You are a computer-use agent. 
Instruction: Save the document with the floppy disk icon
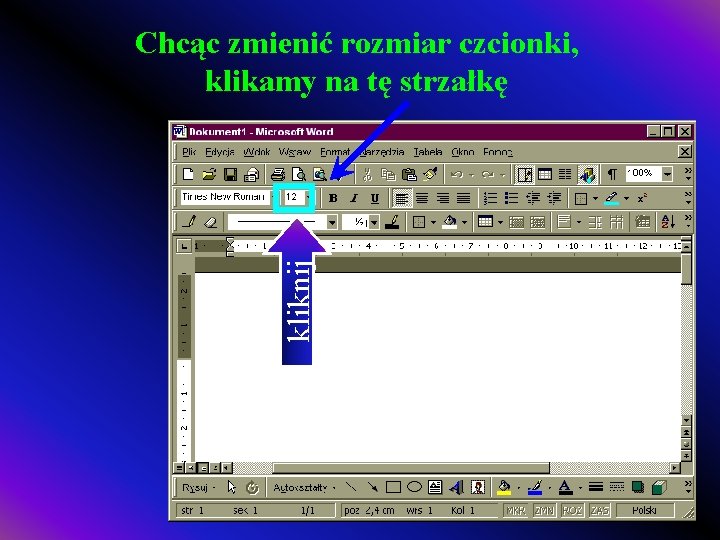click(x=230, y=174)
